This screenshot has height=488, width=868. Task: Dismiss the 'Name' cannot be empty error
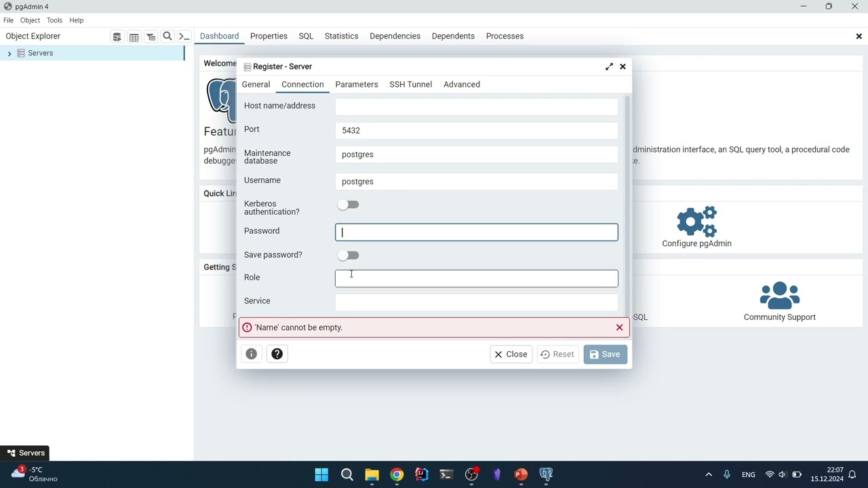pos(619,328)
